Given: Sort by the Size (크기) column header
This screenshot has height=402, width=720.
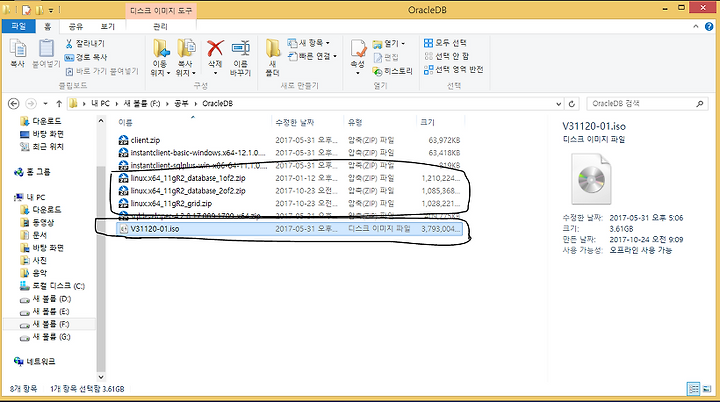Looking at the screenshot, I should tap(441, 122).
